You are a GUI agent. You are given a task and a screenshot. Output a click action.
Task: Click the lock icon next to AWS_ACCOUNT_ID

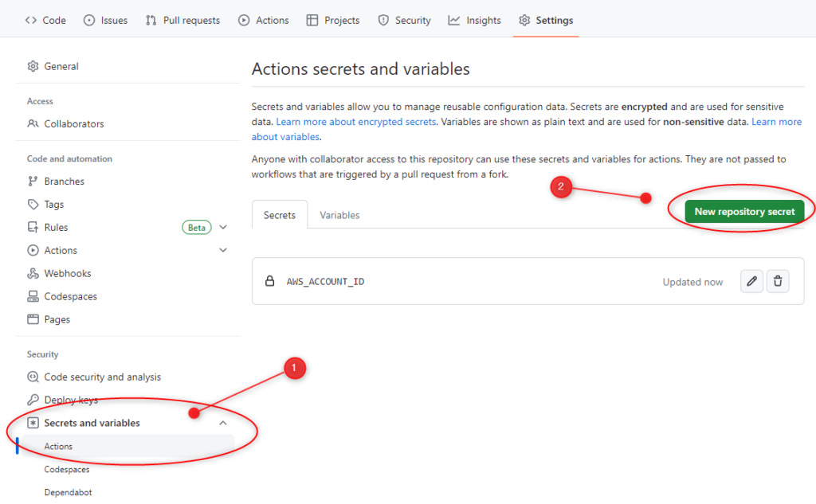(x=269, y=280)
